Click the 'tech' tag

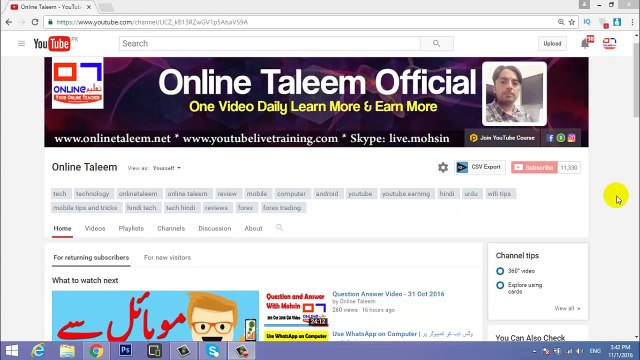60,193
